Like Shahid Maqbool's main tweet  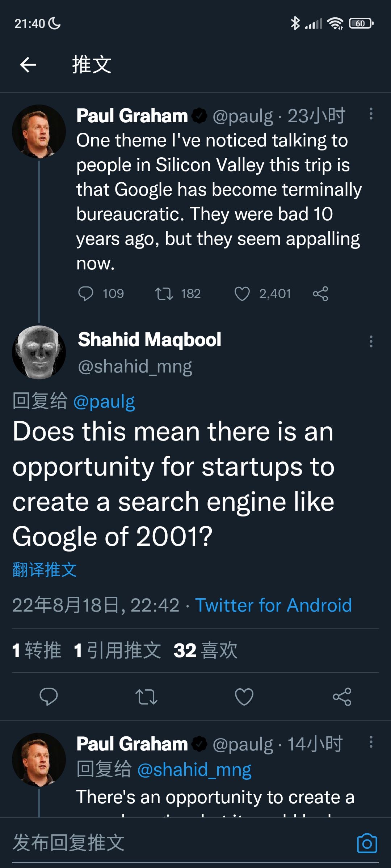(x=244, y=697)
